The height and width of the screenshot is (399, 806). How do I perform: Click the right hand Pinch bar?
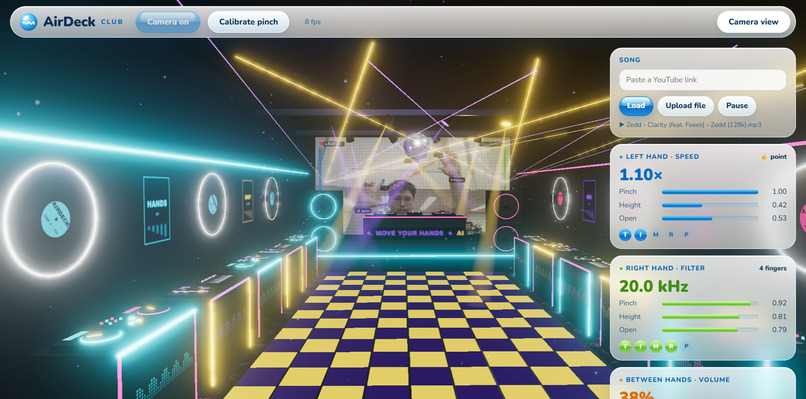[710, 303]
